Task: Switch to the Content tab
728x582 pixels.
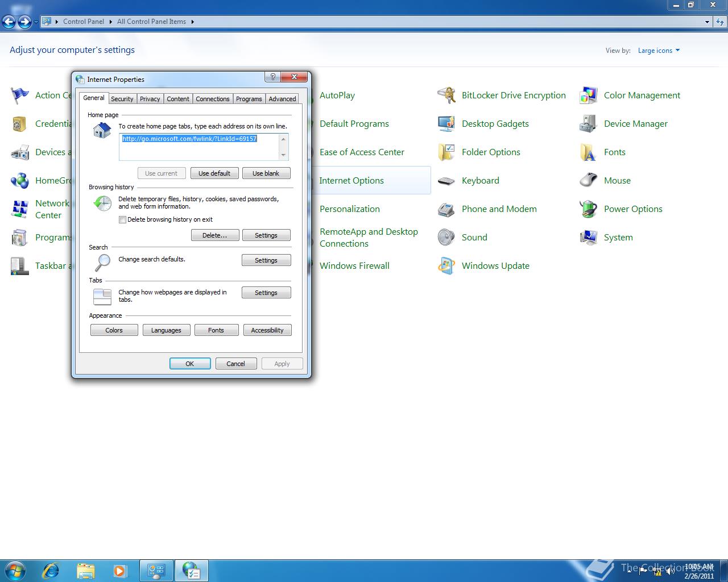Action: tap(178, 99)
